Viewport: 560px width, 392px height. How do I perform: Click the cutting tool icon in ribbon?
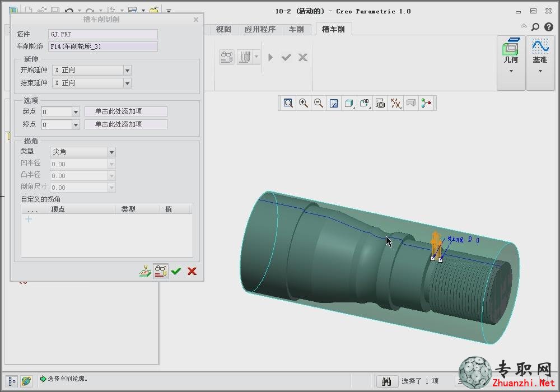click(245, 57)
